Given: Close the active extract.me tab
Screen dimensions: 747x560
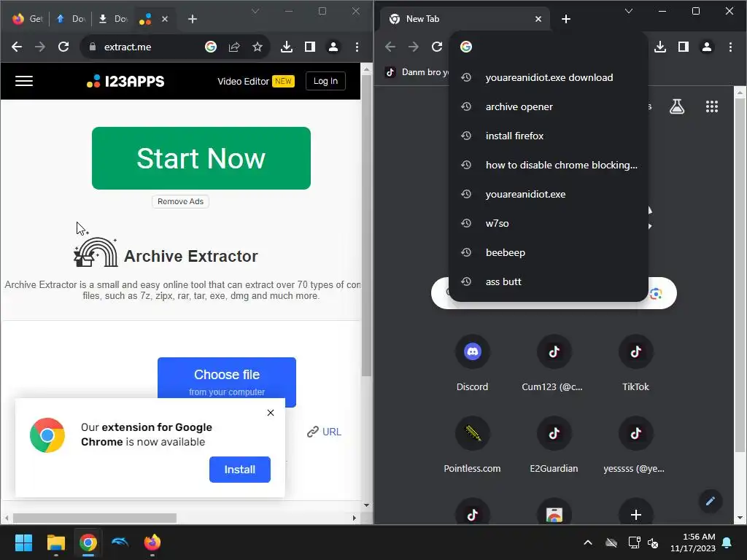Looking at the screenshot, I should [165, 19].
